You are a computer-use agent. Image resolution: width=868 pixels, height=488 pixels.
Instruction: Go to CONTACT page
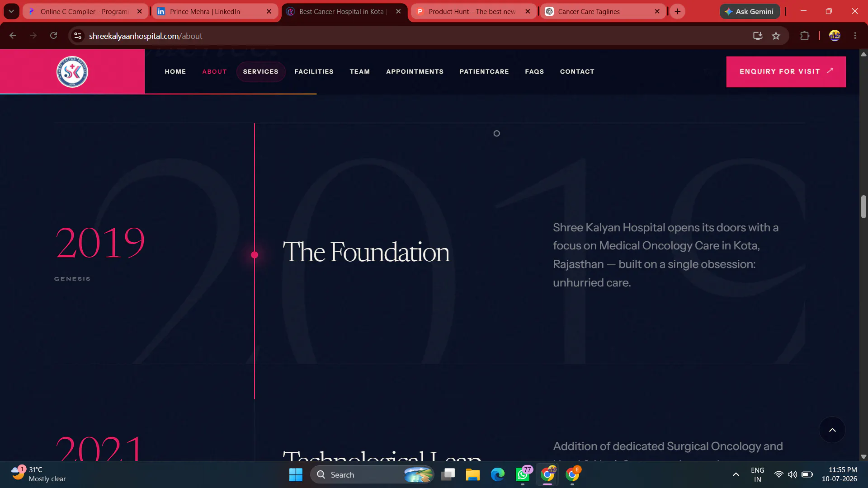577,72
